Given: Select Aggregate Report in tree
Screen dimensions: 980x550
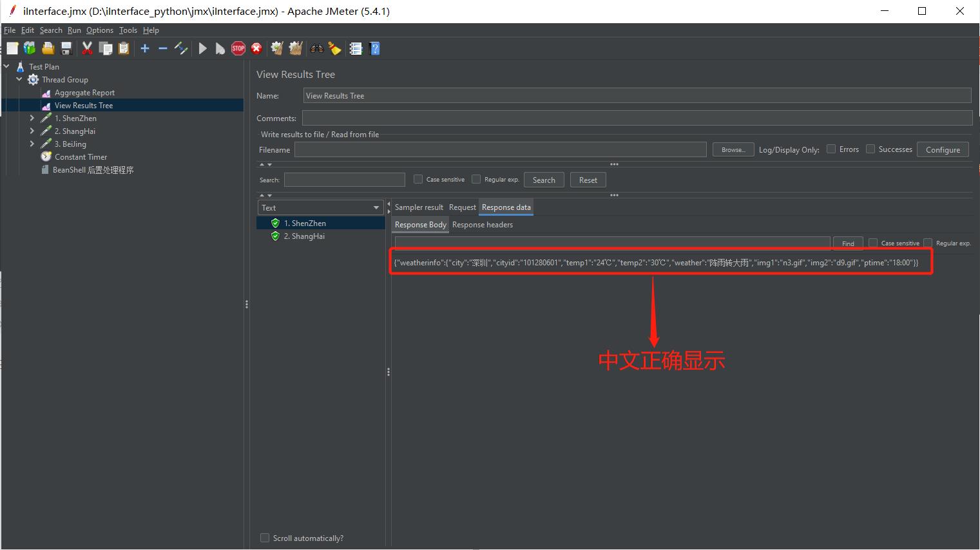Looking at the screenshot, I should pos(84,93).
